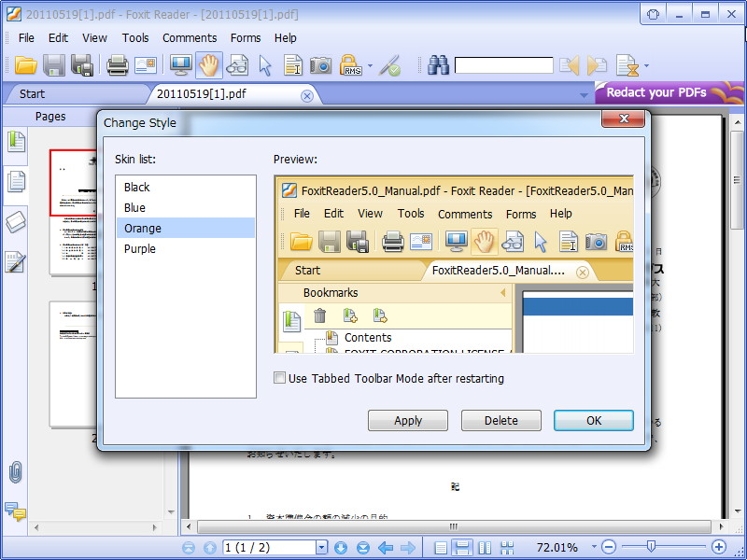Switch to continuous facing layout
Screen dimensions: 747x560
[507, 548]
